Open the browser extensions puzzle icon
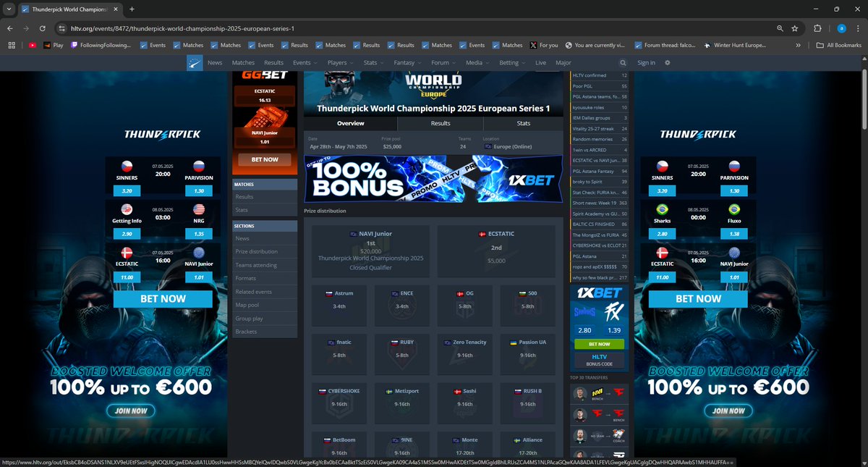This screenshot has height=467, width=868. click(817, 28)
